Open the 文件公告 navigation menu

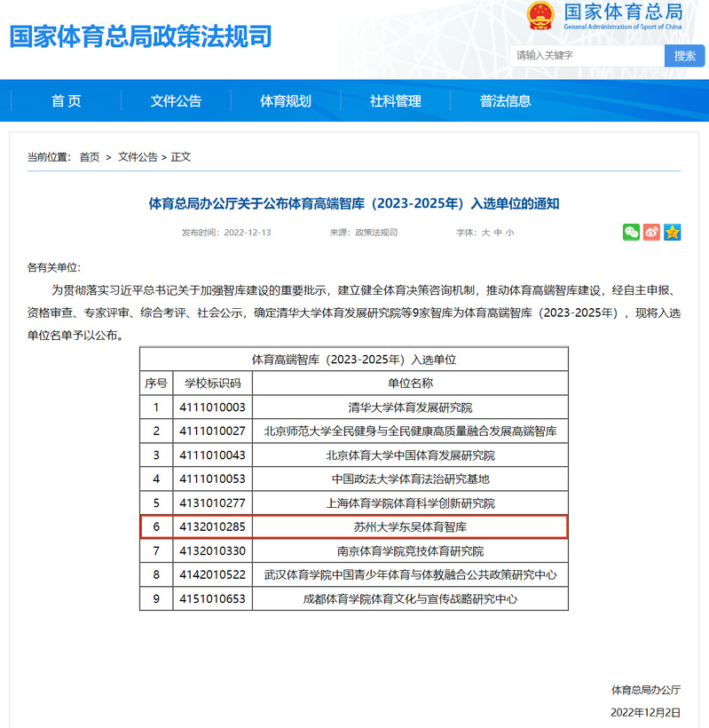[x=176, y=101]
